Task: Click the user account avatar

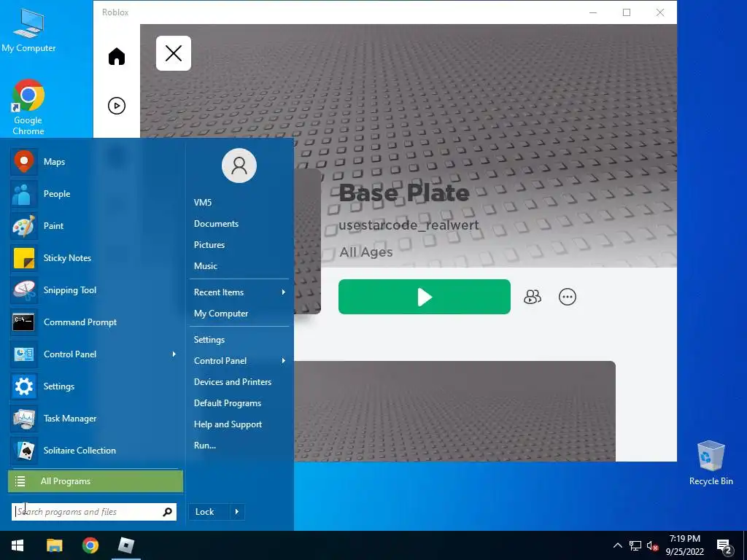Action: [239, 166]
